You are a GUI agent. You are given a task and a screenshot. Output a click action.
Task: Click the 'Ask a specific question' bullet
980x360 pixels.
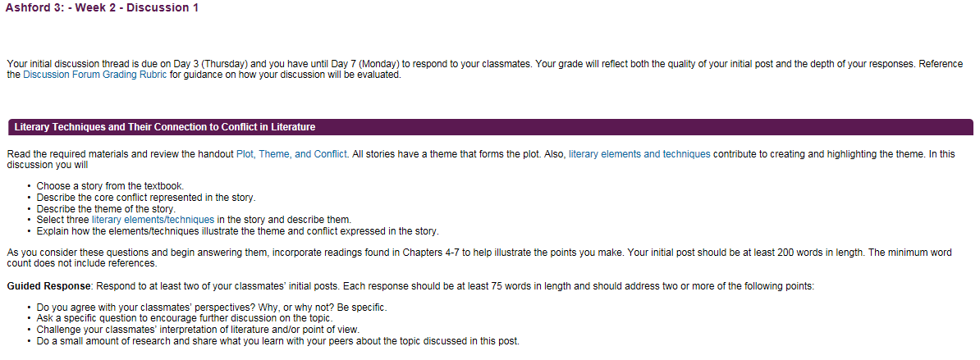pyautogui.click(x=185, y=319)
